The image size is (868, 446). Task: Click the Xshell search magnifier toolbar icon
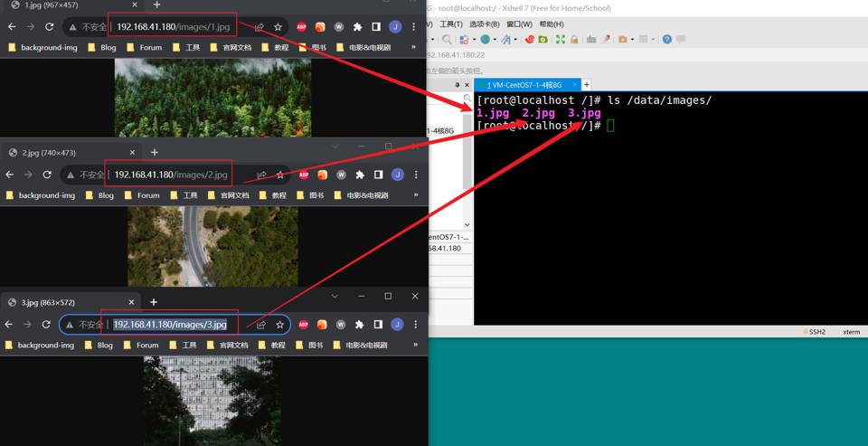[447, 40]
